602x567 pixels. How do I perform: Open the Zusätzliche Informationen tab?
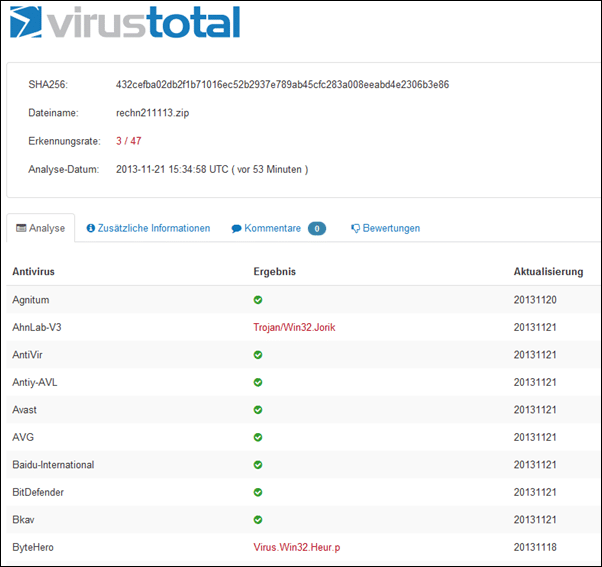[148, 228]
